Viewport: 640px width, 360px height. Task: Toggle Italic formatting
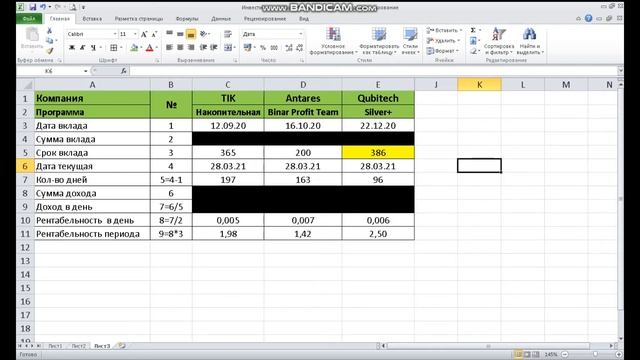82,48
